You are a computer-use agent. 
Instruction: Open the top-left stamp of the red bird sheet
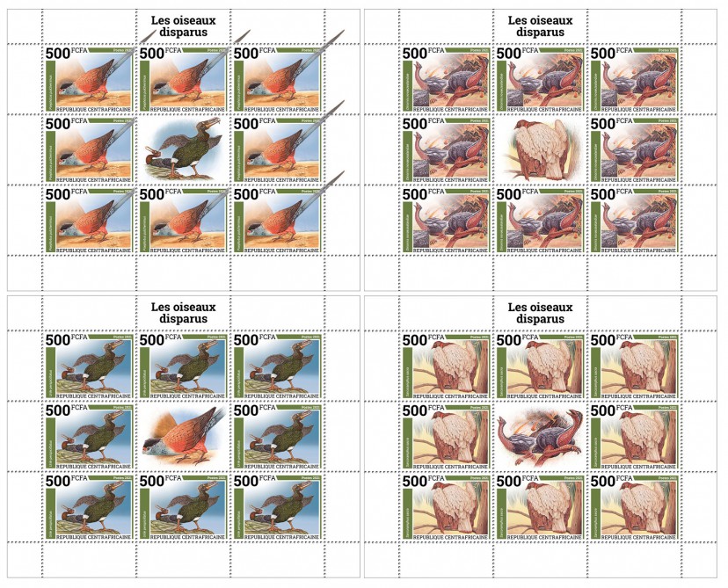click(89, 79)
